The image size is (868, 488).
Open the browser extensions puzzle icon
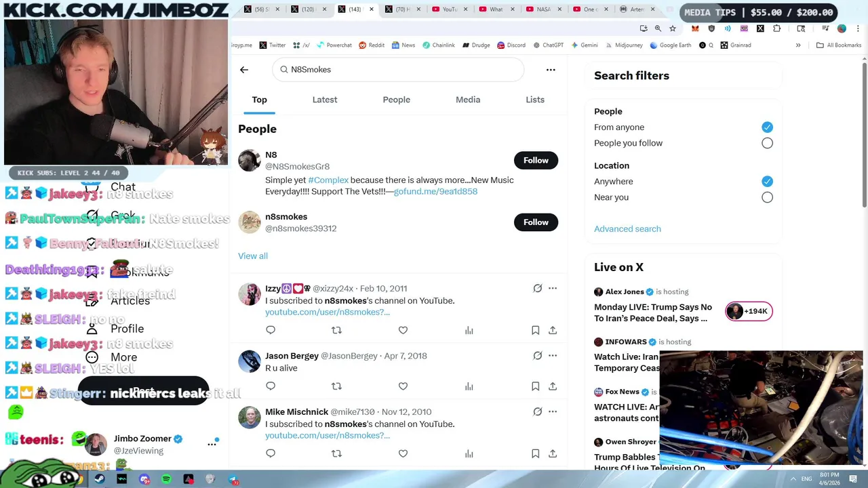click(x=776, y=28)
